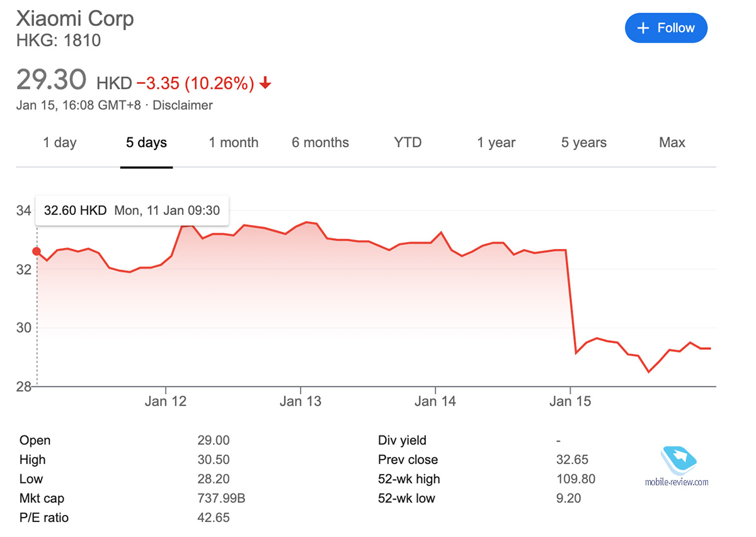756x537 pixels.
Task: Open the YTD chart range
Action: pos(408,142)
